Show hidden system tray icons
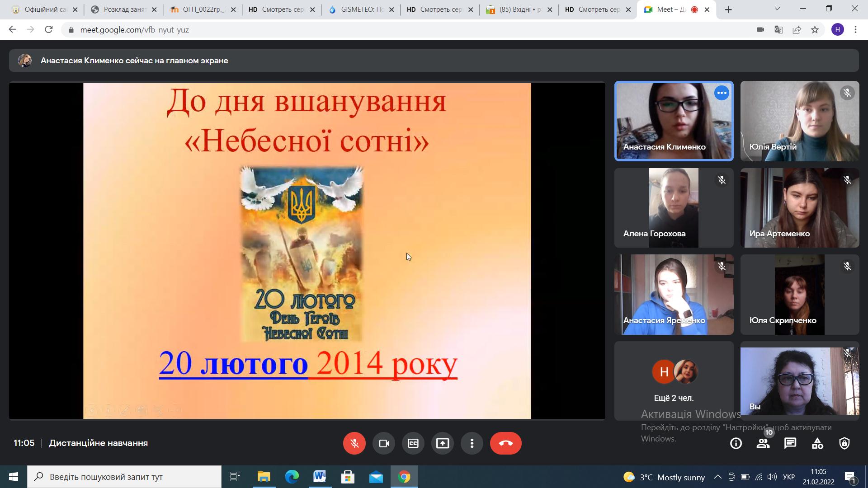This screenshot has width=868, height=488. tap(717, 477)
